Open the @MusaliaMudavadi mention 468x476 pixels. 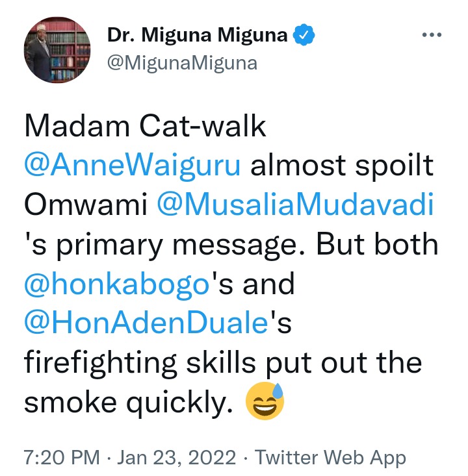point(295,205)
